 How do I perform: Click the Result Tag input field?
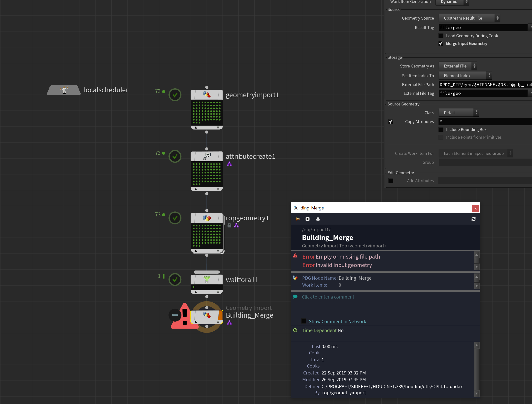point(483,28)
